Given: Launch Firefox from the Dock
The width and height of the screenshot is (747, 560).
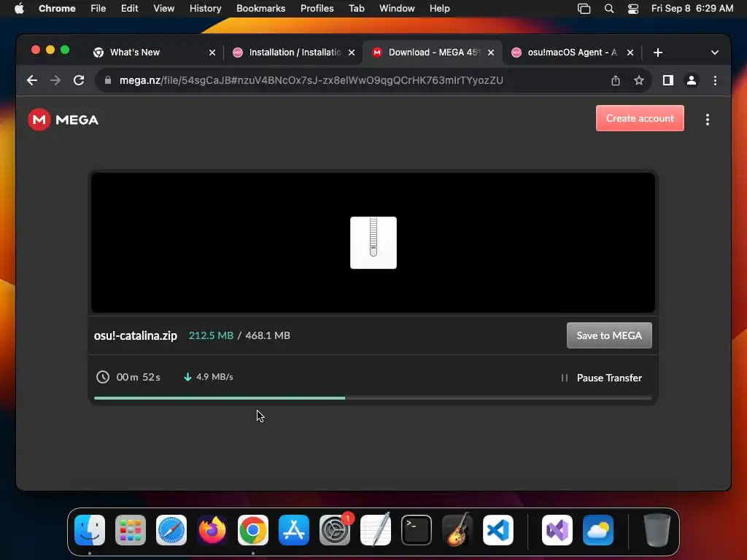Looking at the screenshot, I should click(x=212, y=530).
